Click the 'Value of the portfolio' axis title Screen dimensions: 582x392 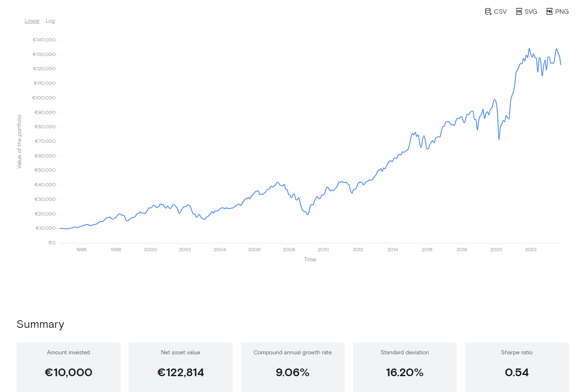(19, 142)
